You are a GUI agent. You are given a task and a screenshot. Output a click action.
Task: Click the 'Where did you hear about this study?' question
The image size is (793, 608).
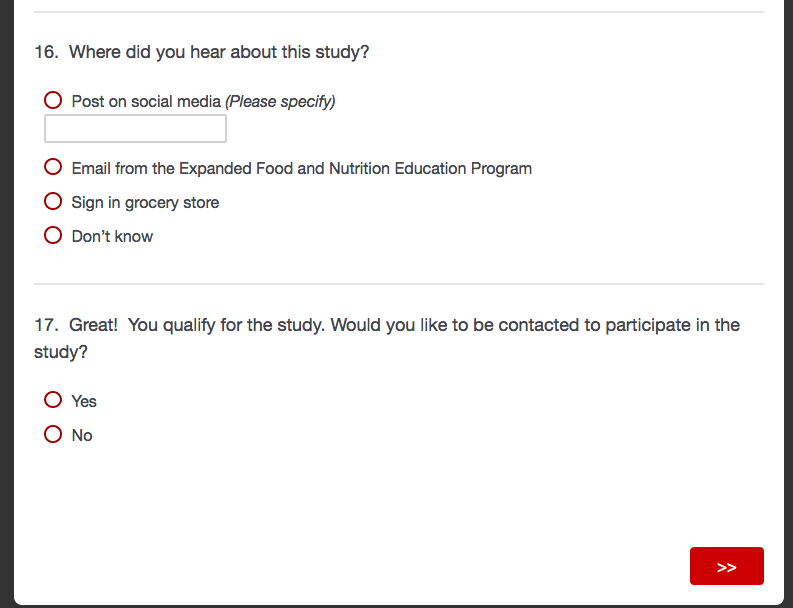coord(219,52)
